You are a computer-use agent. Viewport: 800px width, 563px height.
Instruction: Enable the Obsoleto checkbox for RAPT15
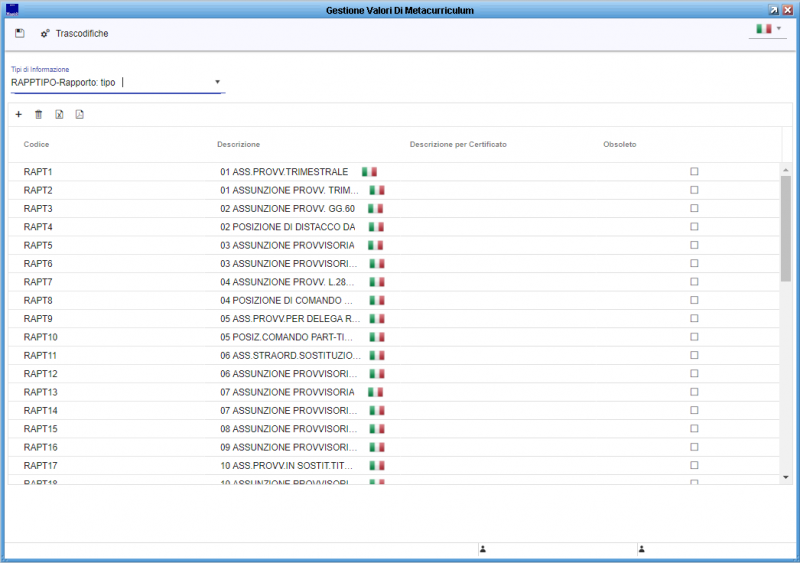(x=694, y=428)
